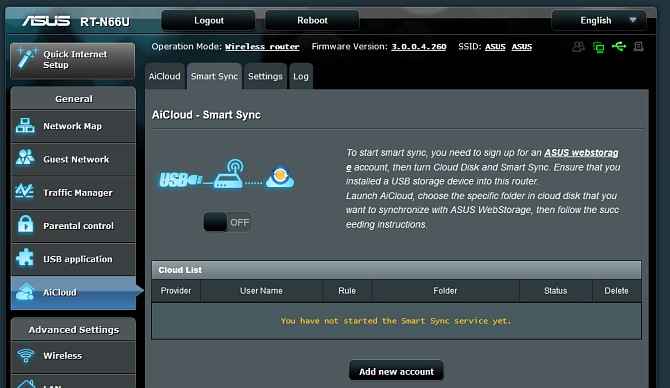Click the green USB status icon

619,46
